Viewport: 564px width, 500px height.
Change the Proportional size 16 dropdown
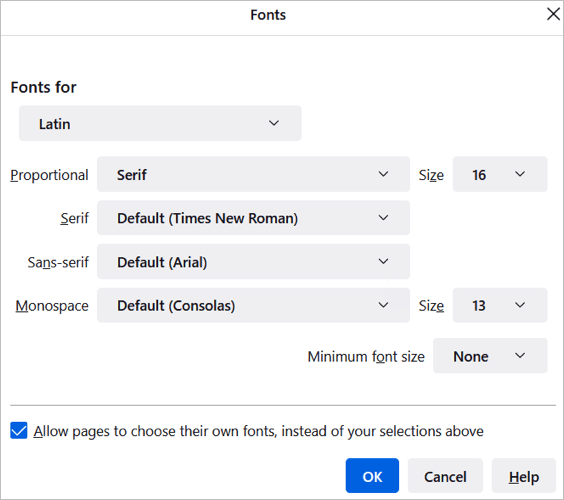coord(500,174)
